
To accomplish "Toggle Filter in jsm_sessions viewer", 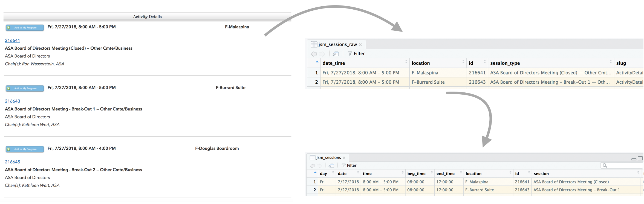I will click(349, 166).
